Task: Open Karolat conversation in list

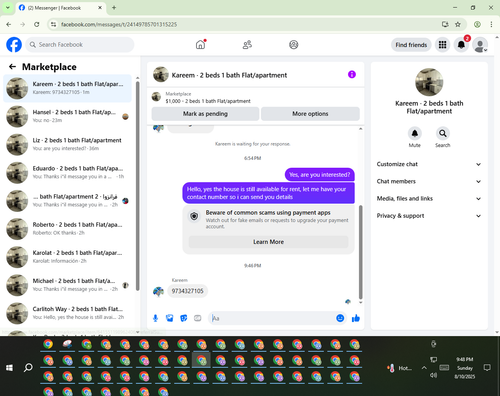Action: (x=67, y=257)
